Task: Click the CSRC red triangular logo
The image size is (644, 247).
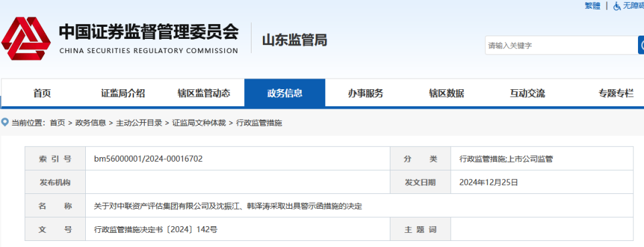Action: 26,39
